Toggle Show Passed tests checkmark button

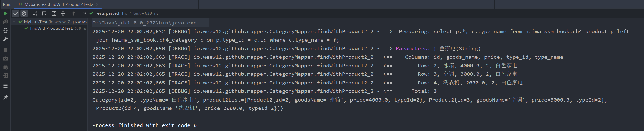16,13
